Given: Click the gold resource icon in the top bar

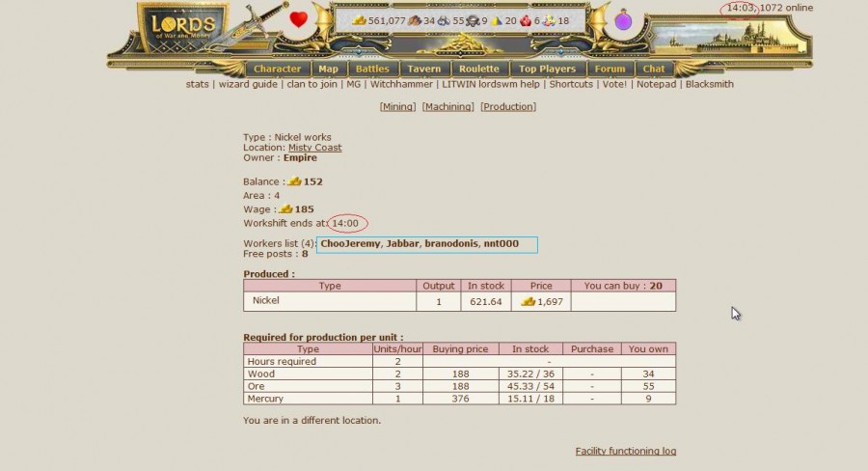Looking at the screenshot, I should pos(359,20).
